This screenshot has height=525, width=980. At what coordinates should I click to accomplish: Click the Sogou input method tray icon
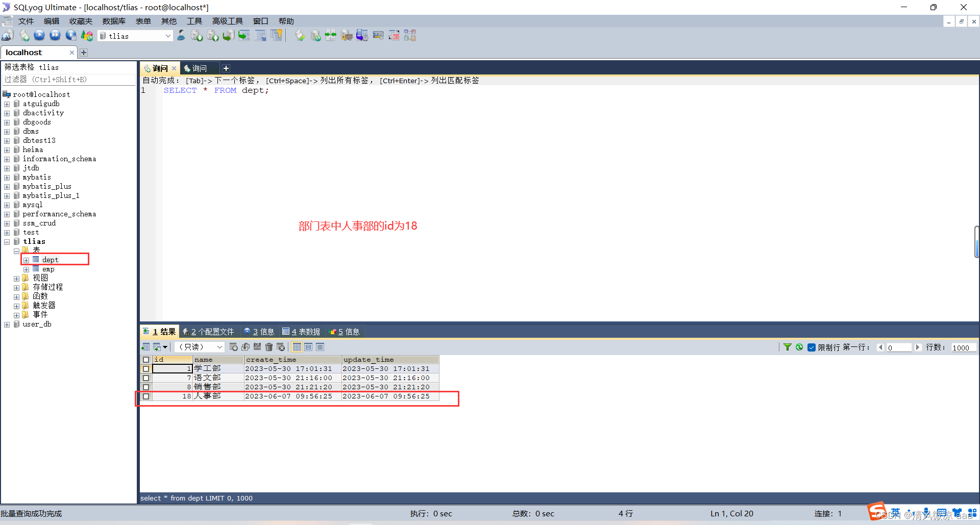877,511
